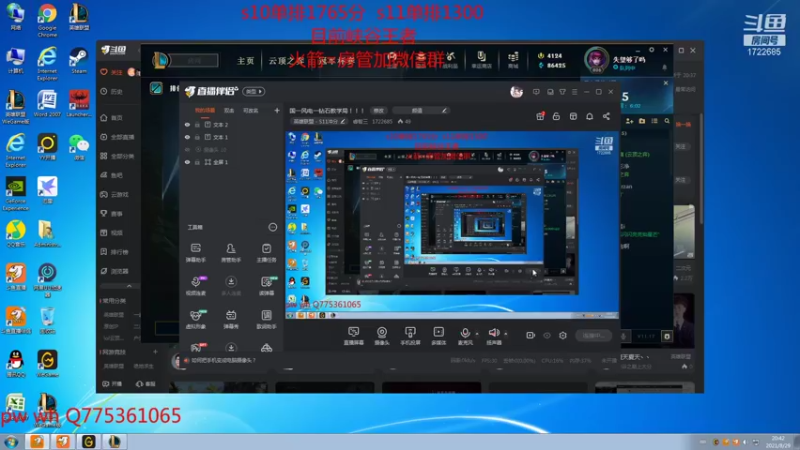This screenshot has height=450, width=800.
Task: Open the tool with NEW badge below 主播任务
Action: [267, 286]
